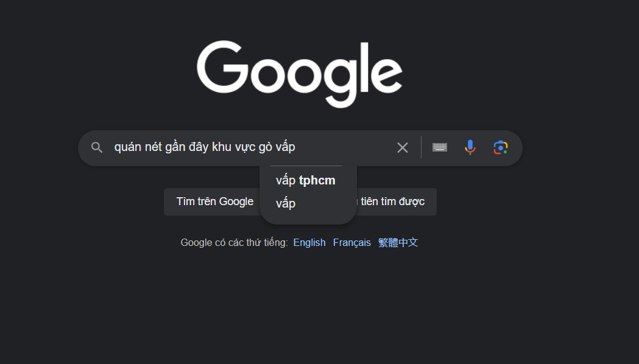Click the "Google có các thứ tiếng:" label
Screen dimensions: 639x364
235,243
